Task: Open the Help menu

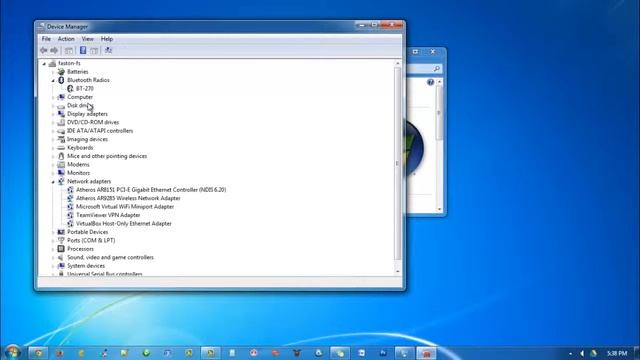Action: point(107,39)
